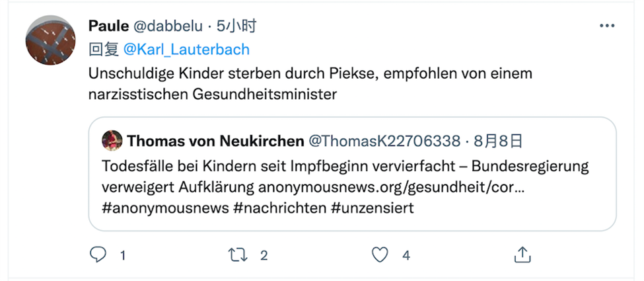This screenshot has height=281, width=644.
Task: Open the share icon for this tweet
Action: [x=522, y=255]
